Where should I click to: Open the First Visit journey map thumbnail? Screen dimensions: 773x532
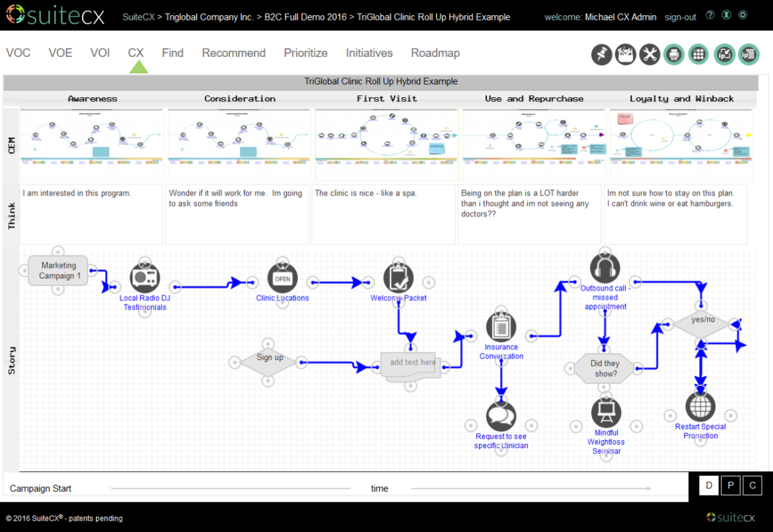pyautogui.click(x=386, y=135)
